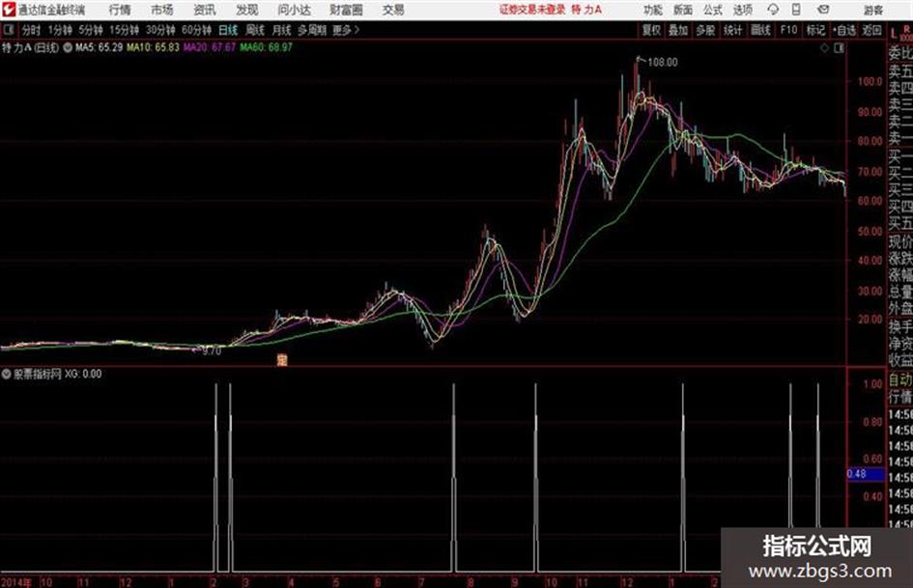Viewport: 913px width, 588px height.
Task: Open the 版面 menu
Action: (682, 10)
